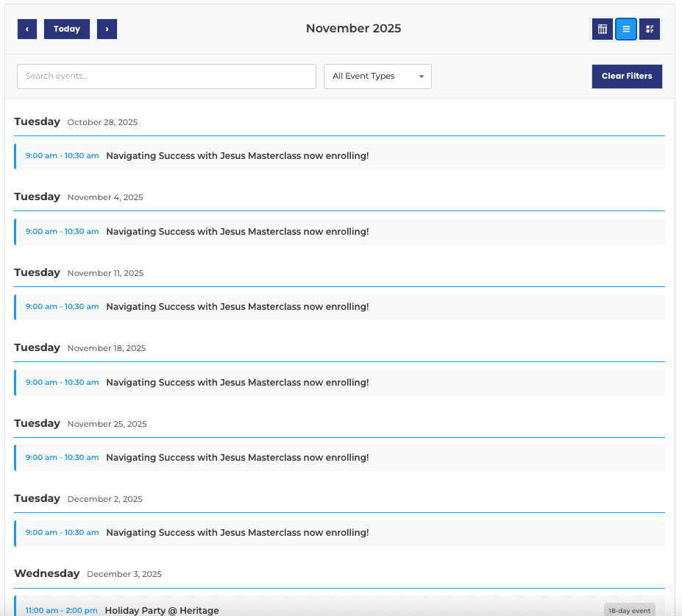Open the November 25 Masterclass event
Screen dimensions: 682x616
click(x=237, y=458)
